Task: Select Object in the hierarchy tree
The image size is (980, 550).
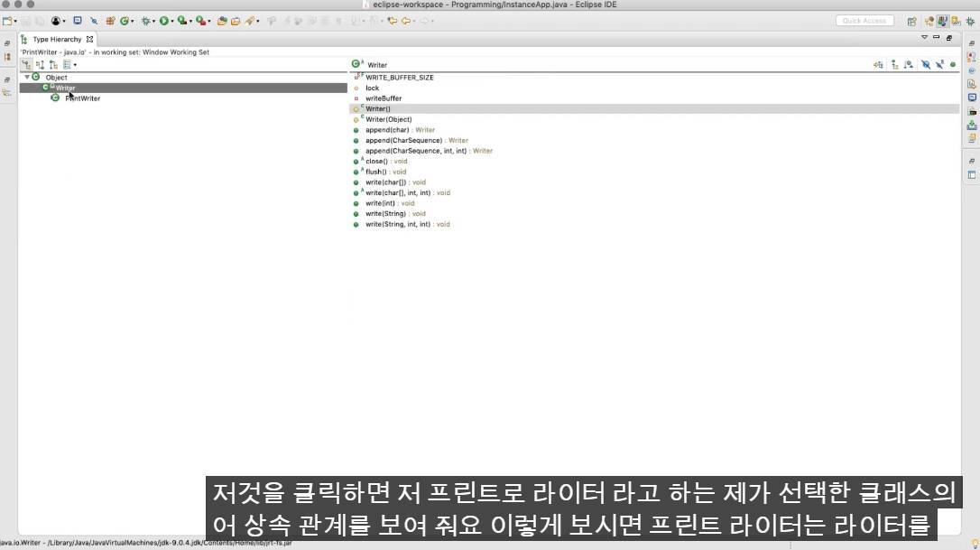Action: coord(56,78)
